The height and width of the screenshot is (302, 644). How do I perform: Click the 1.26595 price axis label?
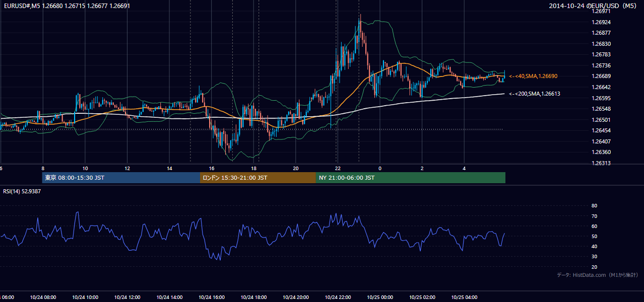tap(601, 98)
